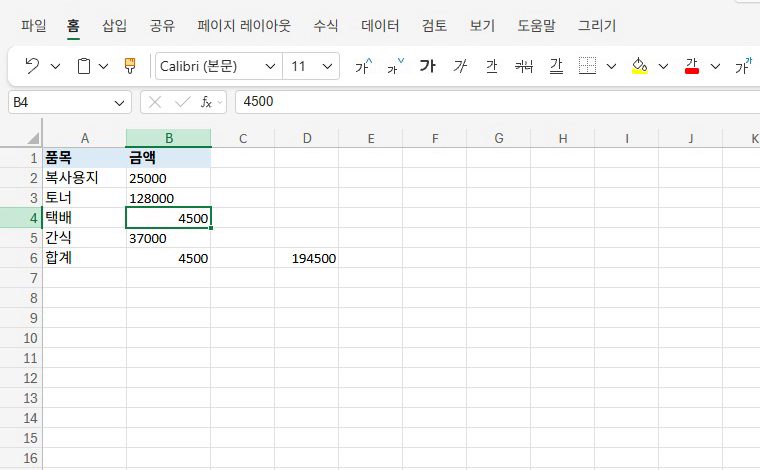Select column D header
Viewport: 760px width, 470px height.
[x=307, y=139]
